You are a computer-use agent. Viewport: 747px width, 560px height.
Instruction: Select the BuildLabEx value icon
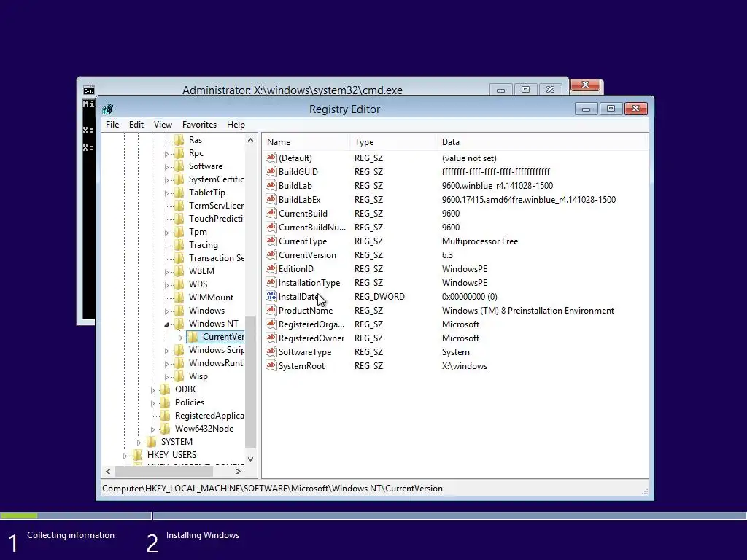271,199
